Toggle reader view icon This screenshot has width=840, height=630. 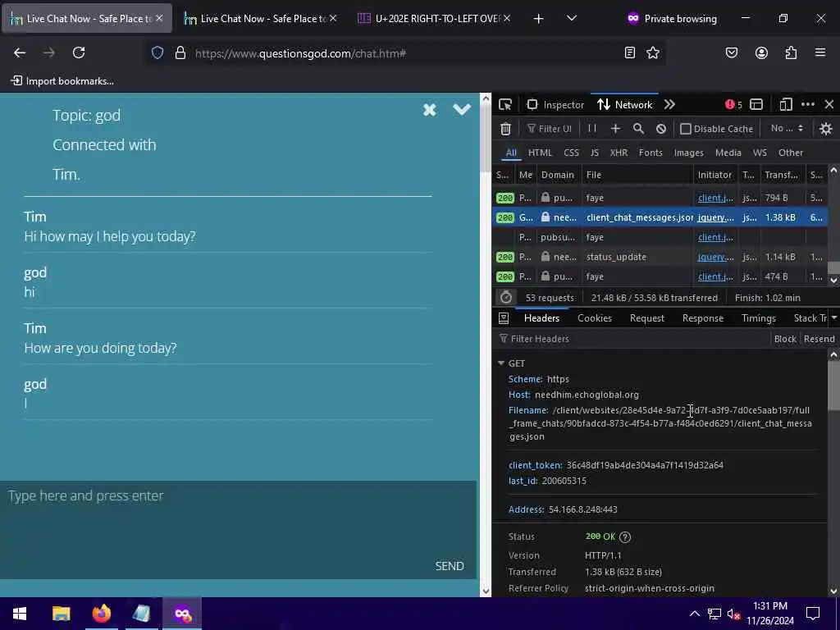630,52
